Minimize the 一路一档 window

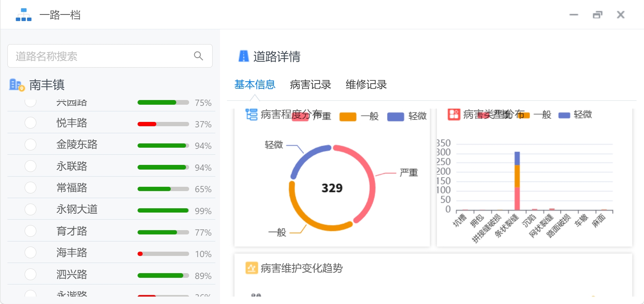(574, 15)
